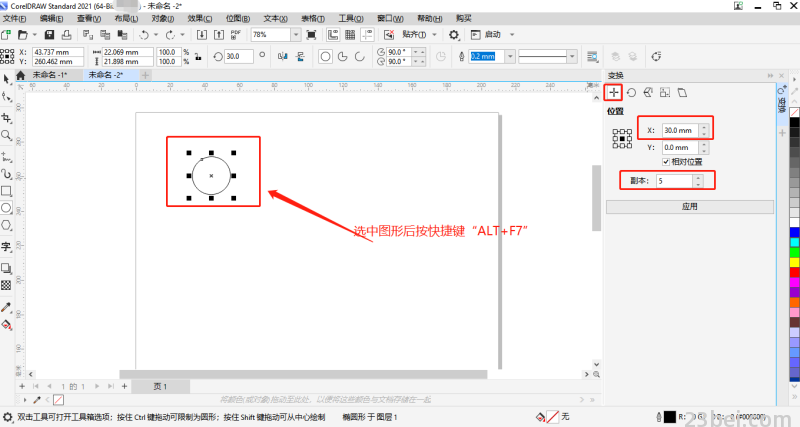Select the Drop Shadow tool
The width and height of the screenshot is (800, 427).
(x=6, y=268)
